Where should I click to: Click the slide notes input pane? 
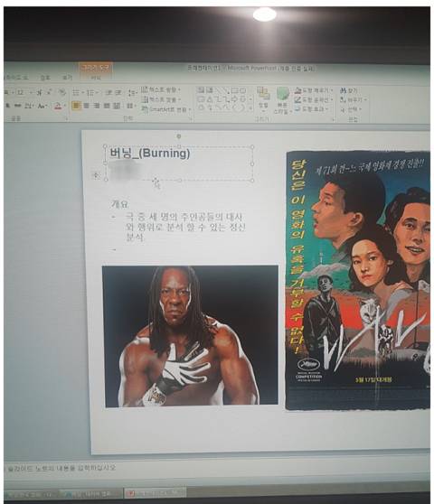pyautogui.click(x=217, y=468)
